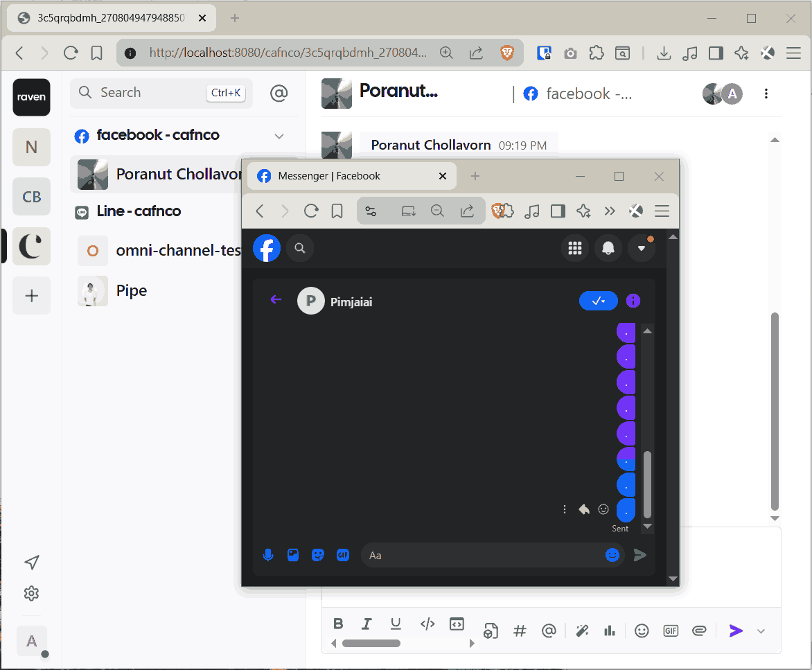The width and height of the screenshot is (812, 670).
Task: Click the voice clip microphone in Messenger
Action: 268,555
